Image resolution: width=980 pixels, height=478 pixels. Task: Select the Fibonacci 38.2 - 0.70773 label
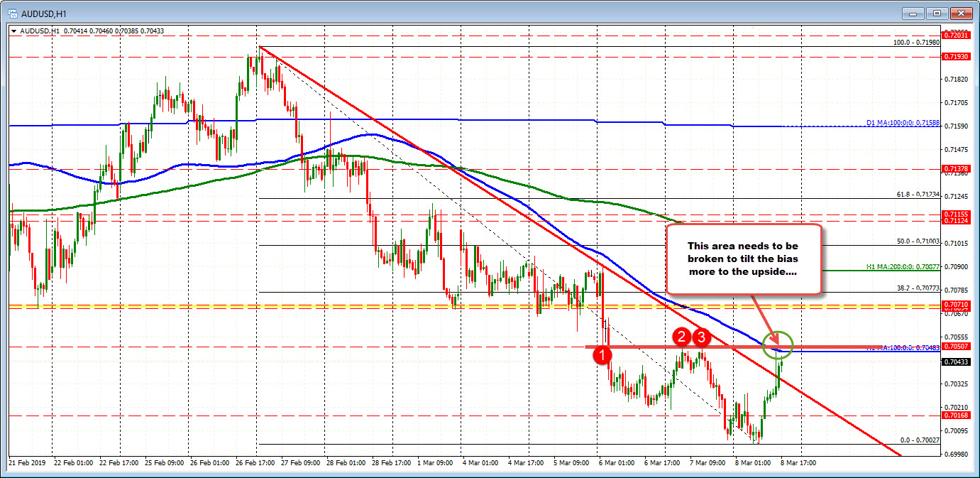[918, 288]
